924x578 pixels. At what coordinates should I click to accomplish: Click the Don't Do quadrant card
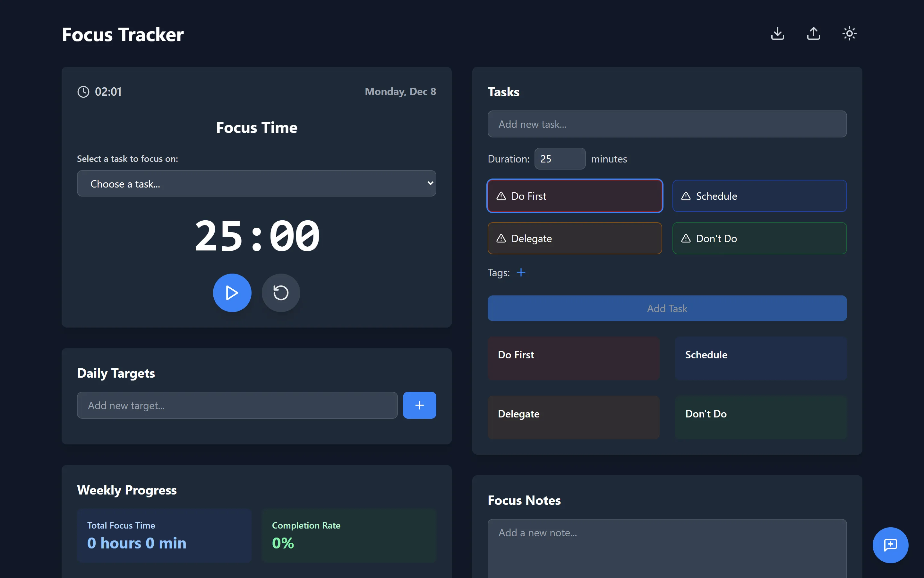[761, 417]
